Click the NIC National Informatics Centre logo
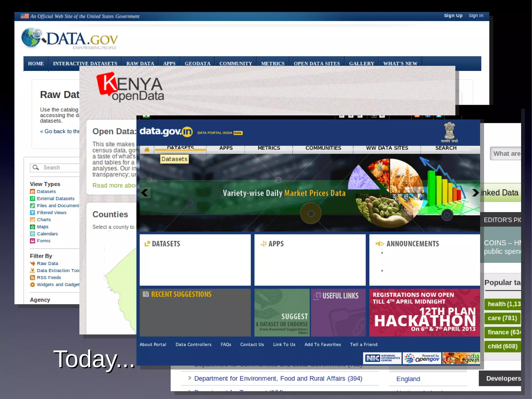The image size is (532, 399). [x=382, y=358]
